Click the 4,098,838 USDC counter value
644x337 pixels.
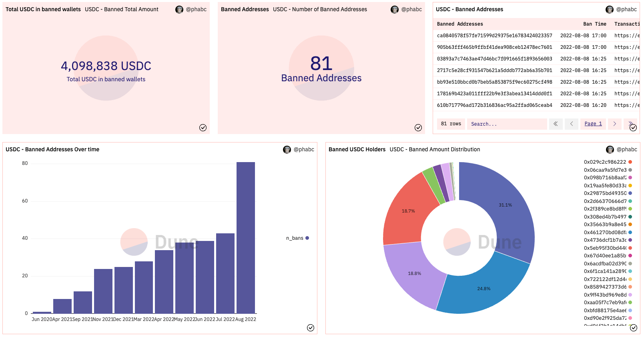tap(106, 66)
